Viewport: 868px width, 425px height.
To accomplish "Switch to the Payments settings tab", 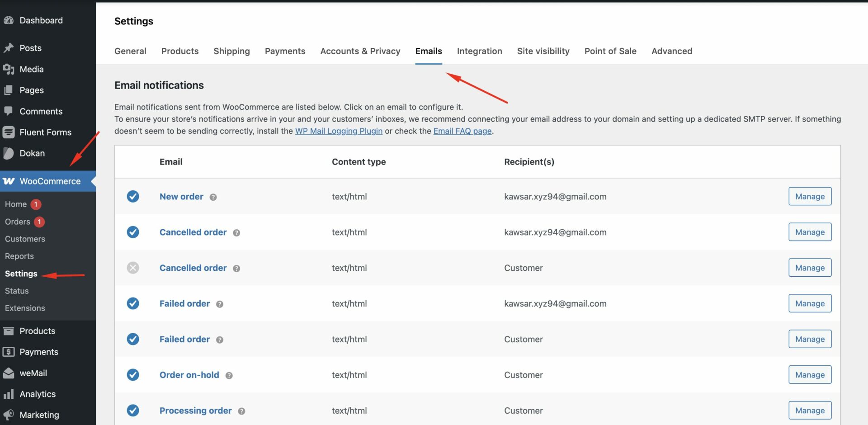I will (285, 51).
